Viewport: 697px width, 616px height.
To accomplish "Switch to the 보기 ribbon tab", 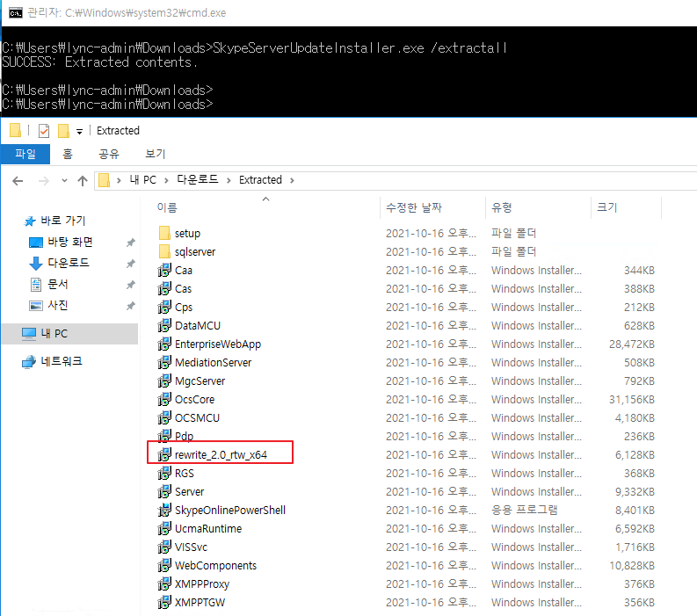I will [156, 154].
